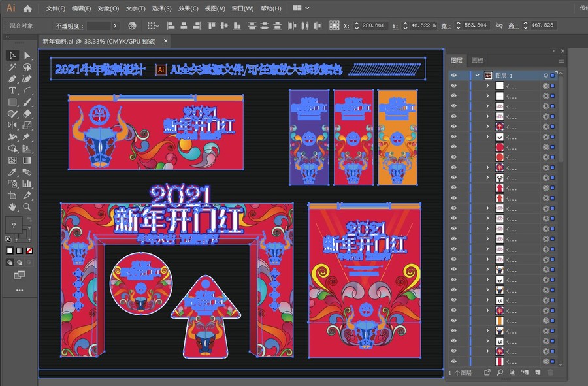Toggle visibility of first sublayer under 图层 1
This screenshot has width=588, height=386.
[454, 86]
